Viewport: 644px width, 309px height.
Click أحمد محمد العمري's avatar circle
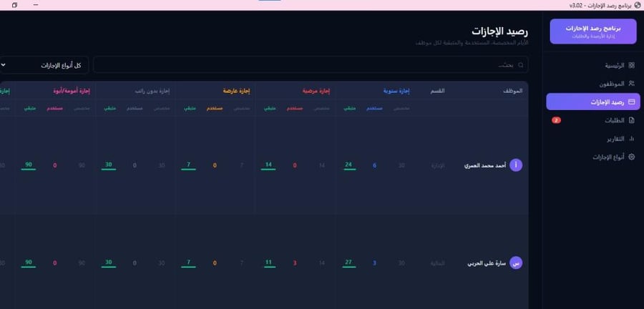[516, 165]
